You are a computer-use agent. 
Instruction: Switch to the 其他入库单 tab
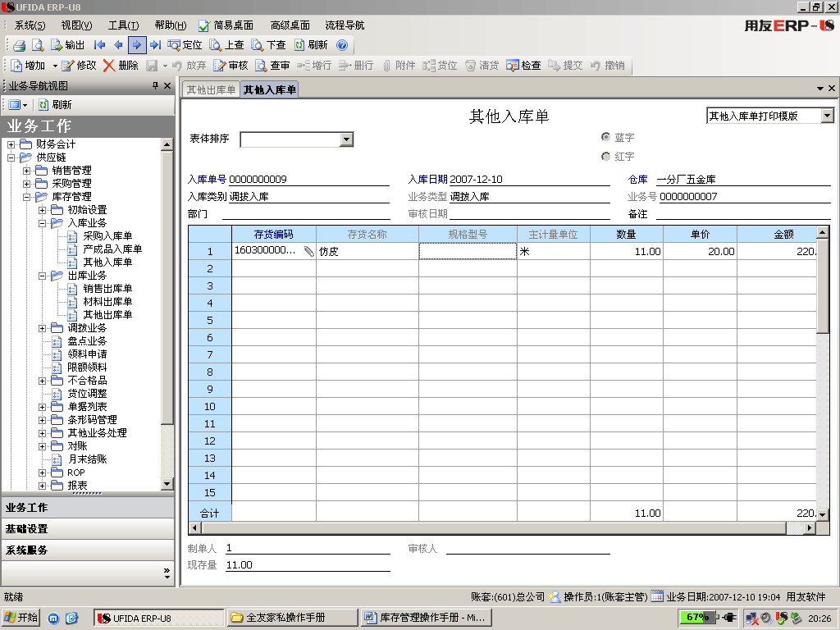pos(269,89)
